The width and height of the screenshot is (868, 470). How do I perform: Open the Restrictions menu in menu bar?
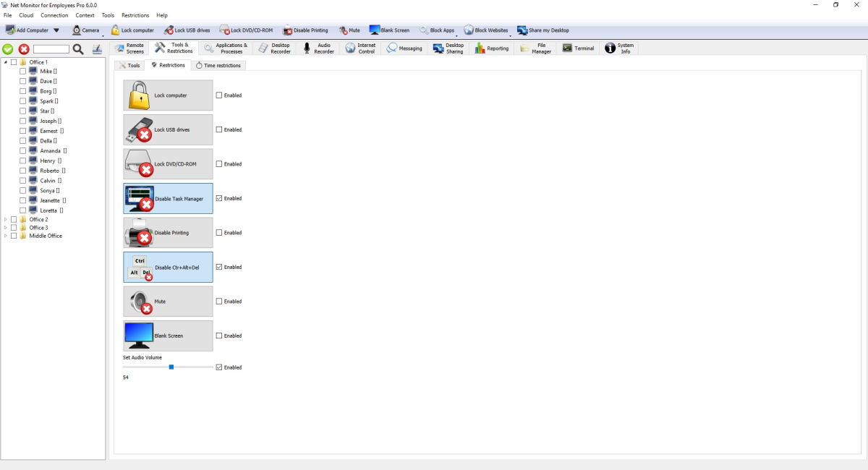click(x=135, y=15)
